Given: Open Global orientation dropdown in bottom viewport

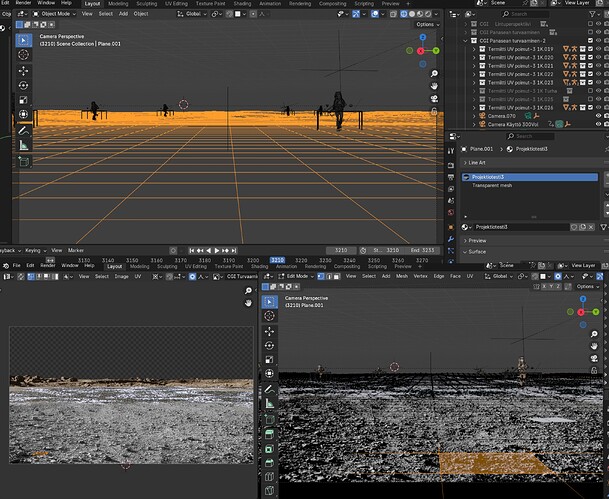Looking at the screenshot, I should click(x=499, y=276).
